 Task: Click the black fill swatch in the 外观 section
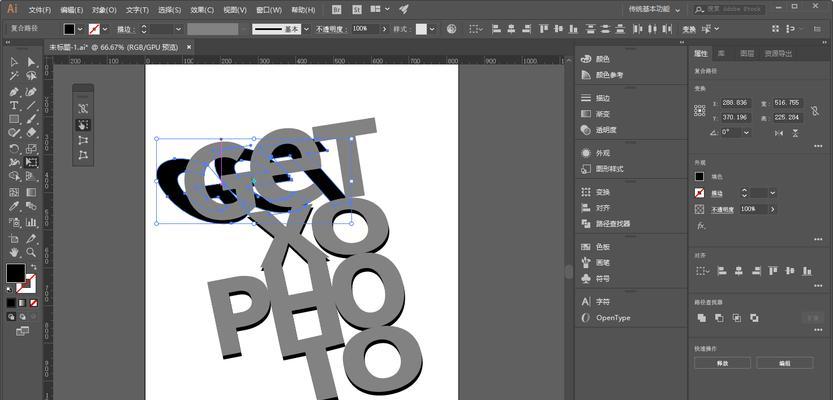[x=699, y=176]
